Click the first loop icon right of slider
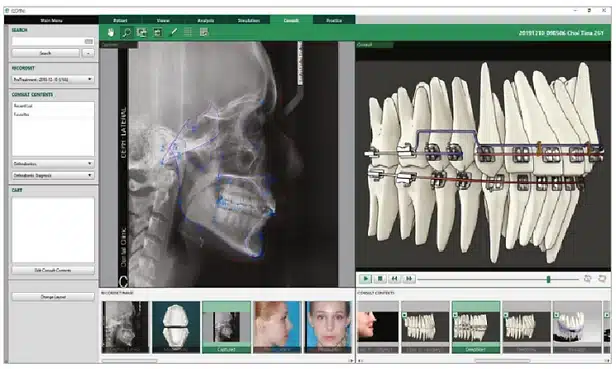The height and width of the screenshot is (369, 616). coord(588,279)
